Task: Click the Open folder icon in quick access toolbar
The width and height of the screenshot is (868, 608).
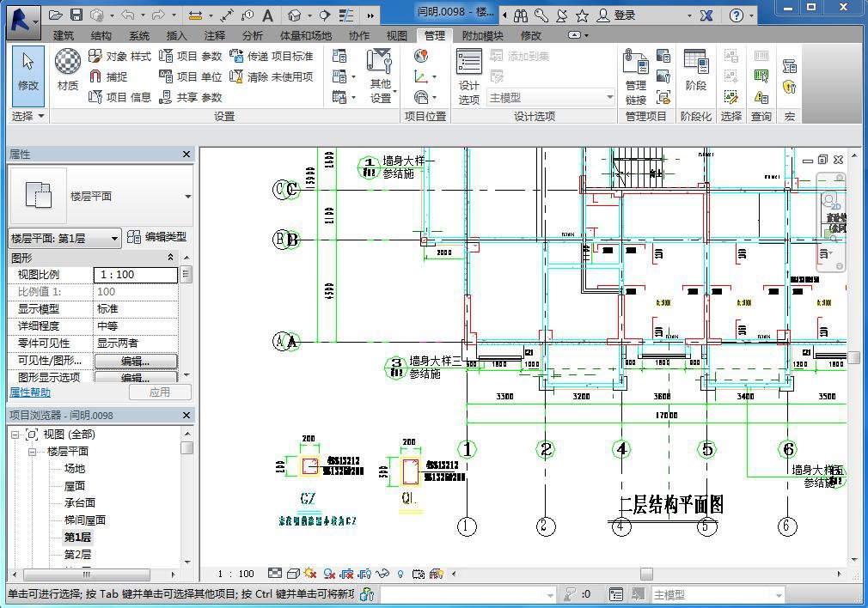Action: pos(55,15)
